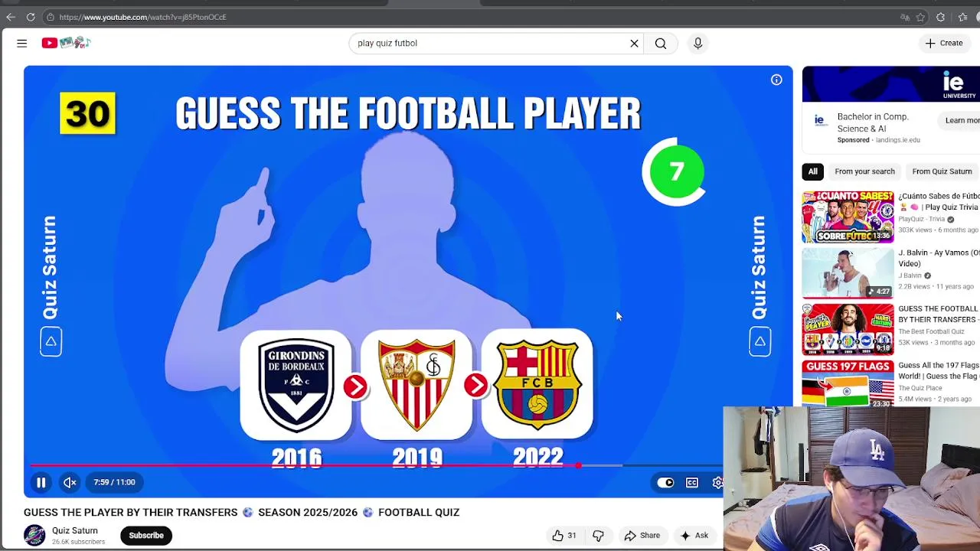Image resolution: width=980 pixels, height=551 pixels.
Task: Dislike the video
Action: point(598,536)
